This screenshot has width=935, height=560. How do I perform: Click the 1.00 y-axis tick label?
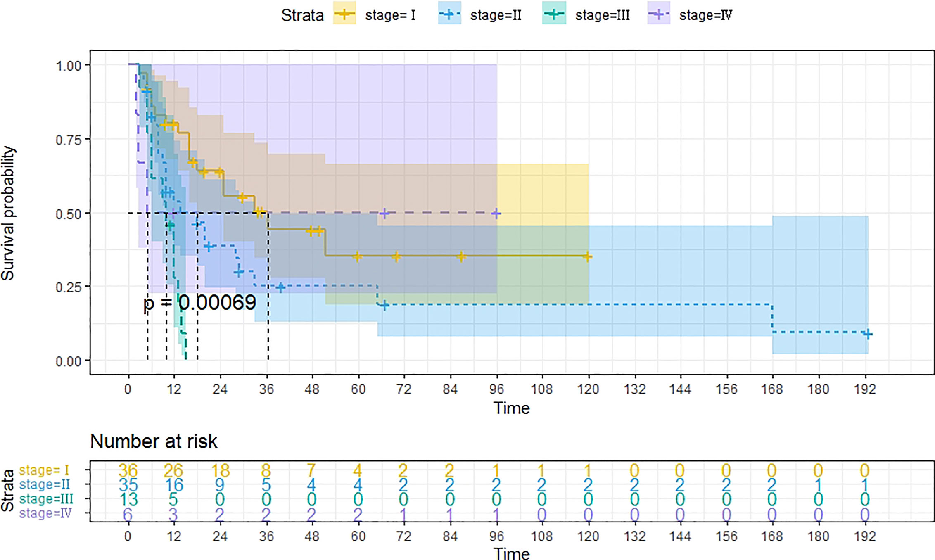click(68, 66)
